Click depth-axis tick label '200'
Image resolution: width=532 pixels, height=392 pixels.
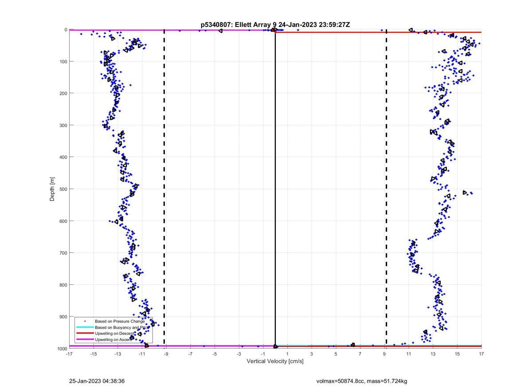(x=63, y=93)
